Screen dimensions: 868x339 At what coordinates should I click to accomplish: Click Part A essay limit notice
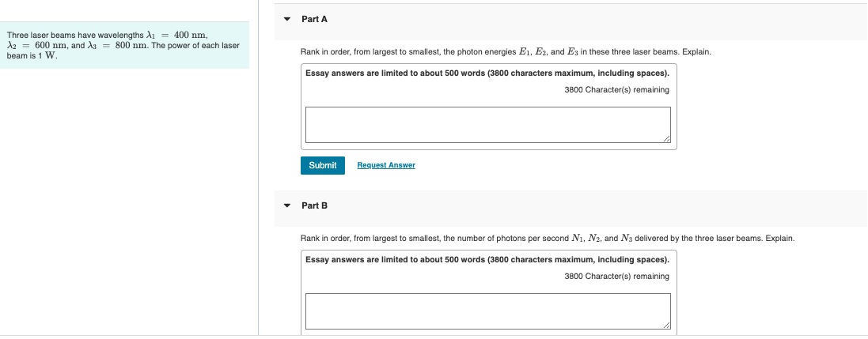(487, 73)
